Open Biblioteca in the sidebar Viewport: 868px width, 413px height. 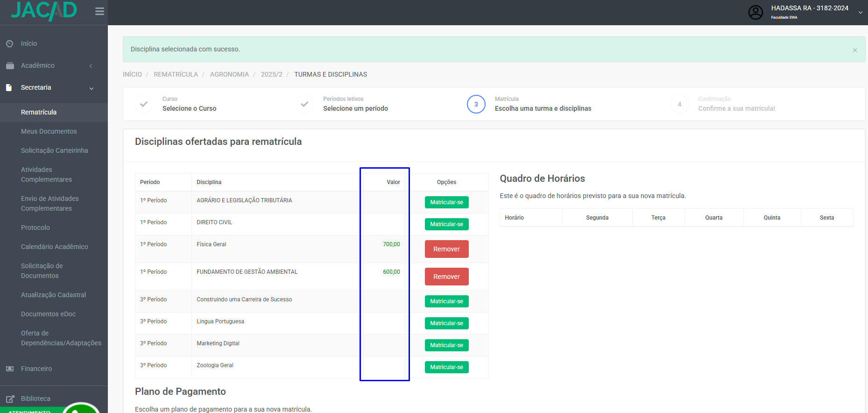[x=35, y=399]
